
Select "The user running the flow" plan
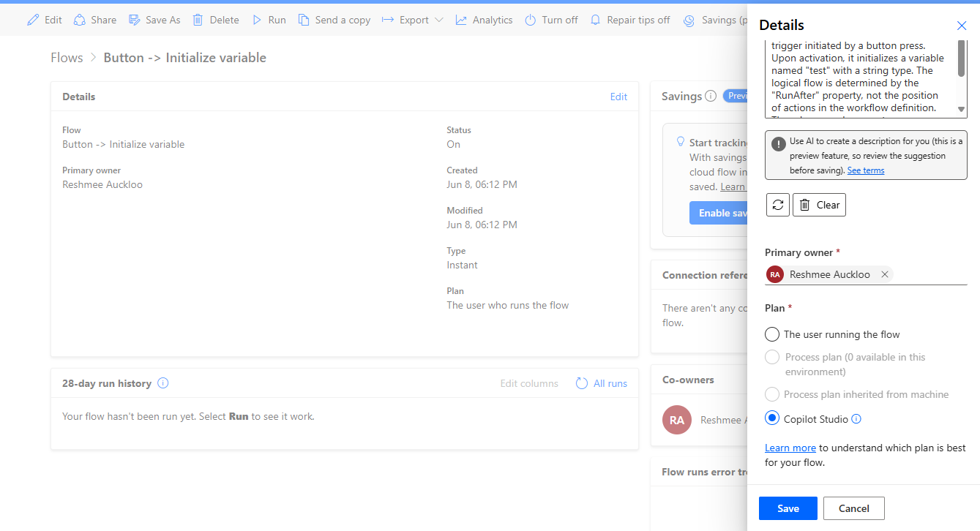772,334
